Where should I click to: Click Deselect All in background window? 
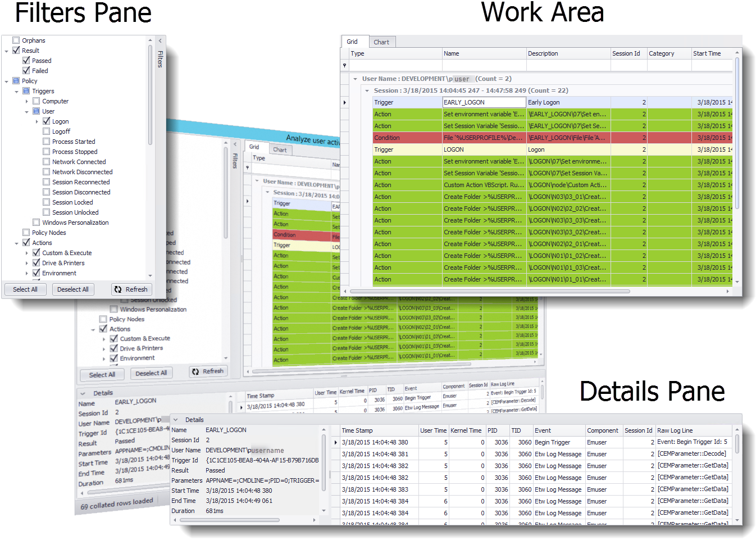(x=151, y=373)
